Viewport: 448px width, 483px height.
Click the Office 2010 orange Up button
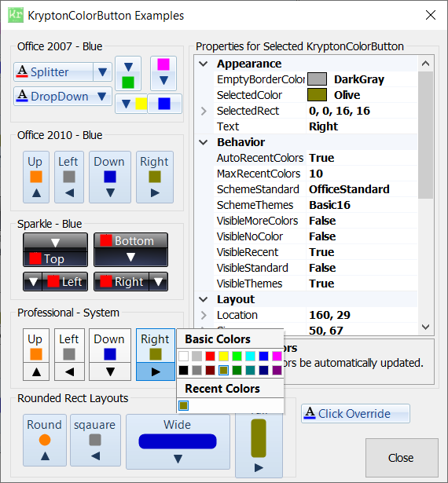(x=36, y=177)
